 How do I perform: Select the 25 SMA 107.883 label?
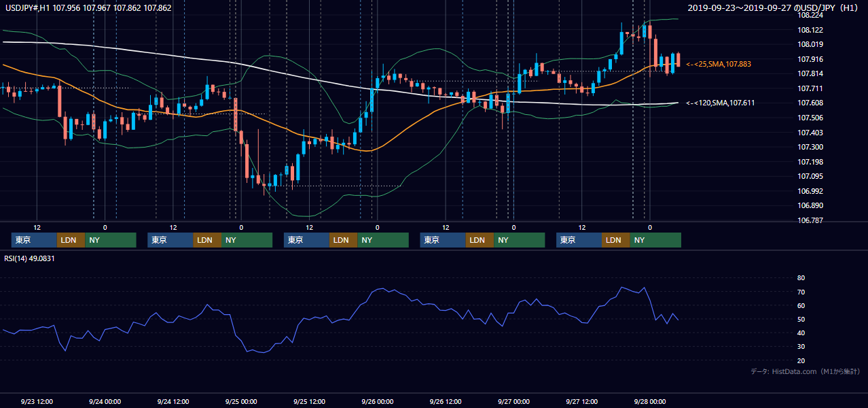[719, 64]
